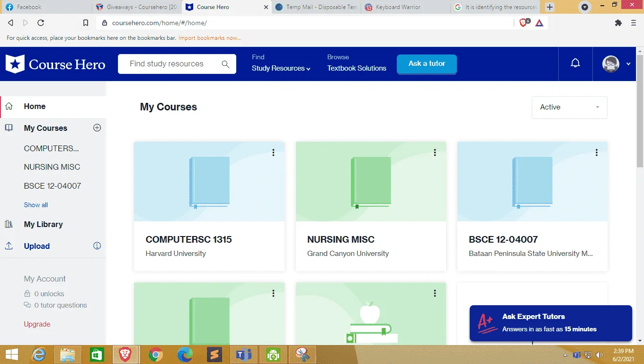This screenshot has width=644, height=364.
Task: Click the round dropdown button in tab bar
Action: pos(585,7)
